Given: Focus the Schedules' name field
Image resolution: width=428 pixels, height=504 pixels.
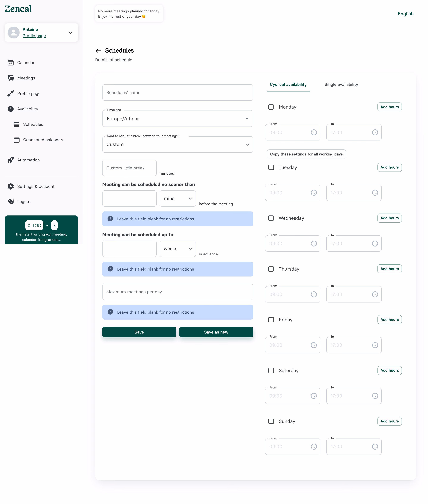Looking at the screenshot, I should pos(178,93).
